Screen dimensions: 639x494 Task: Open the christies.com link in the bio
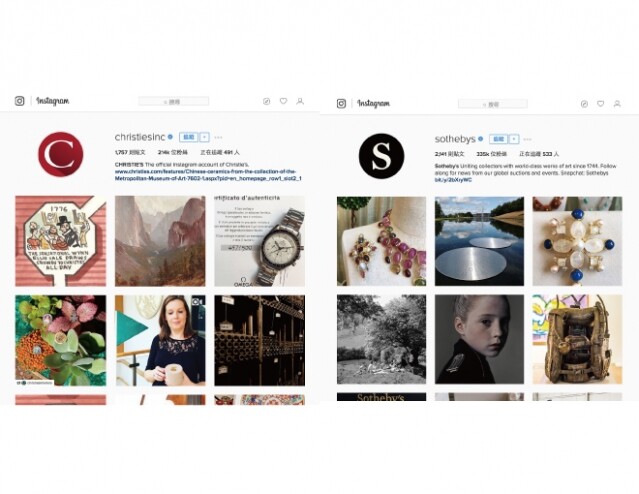(208, 175)
